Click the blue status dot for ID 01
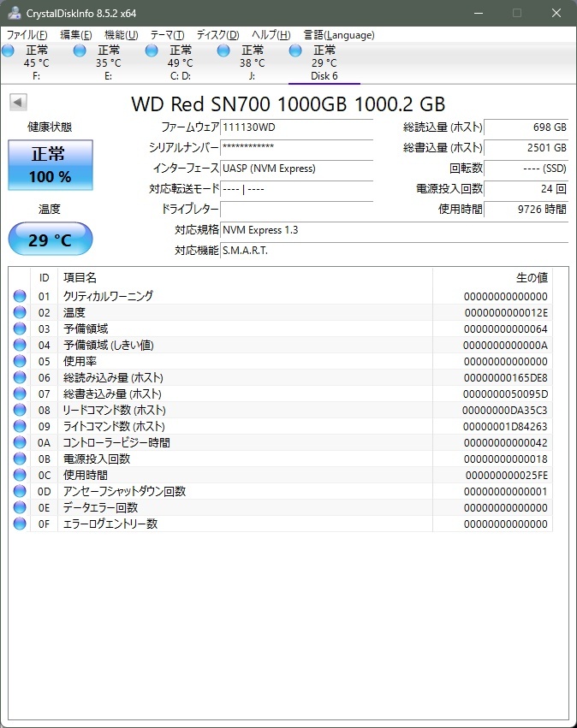The width and height of the screenshot is (577, 728). [20, 296]
